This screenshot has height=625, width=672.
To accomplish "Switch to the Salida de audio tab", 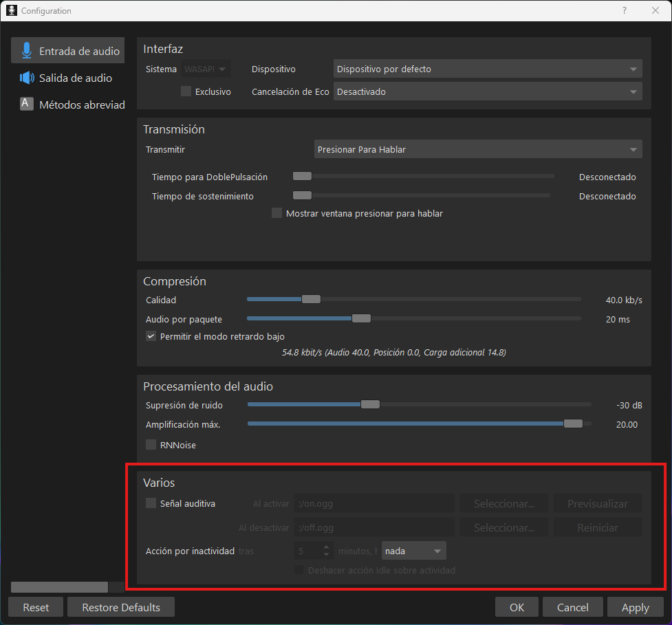I will [x=75, y=78].
